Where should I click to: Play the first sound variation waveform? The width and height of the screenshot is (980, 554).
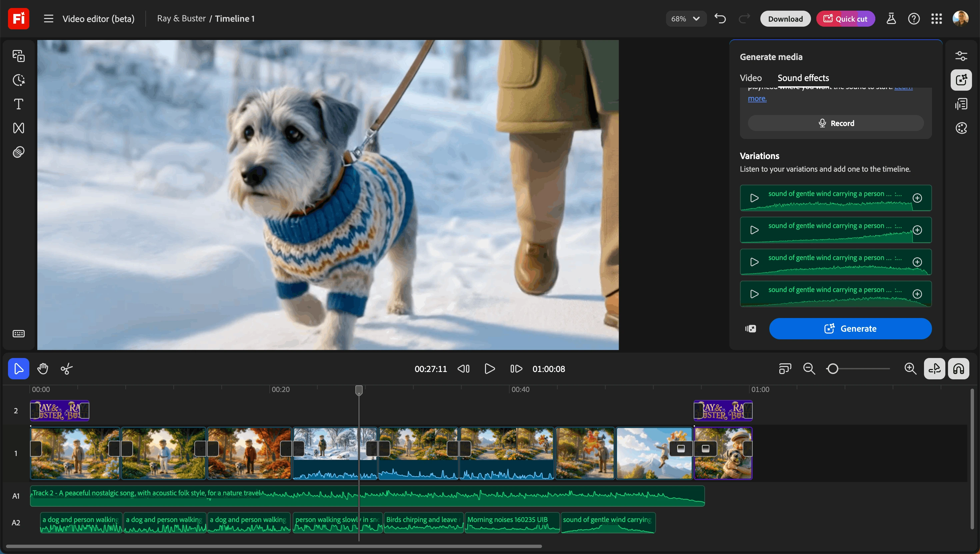click(754, 198)
